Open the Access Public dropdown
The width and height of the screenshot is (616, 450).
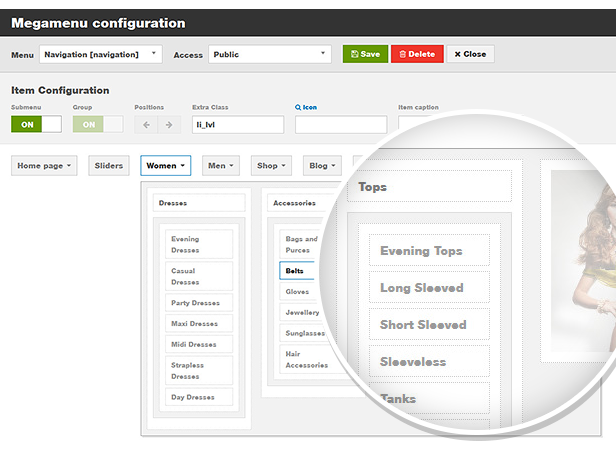pyautogui.click(x=270, y=54)
